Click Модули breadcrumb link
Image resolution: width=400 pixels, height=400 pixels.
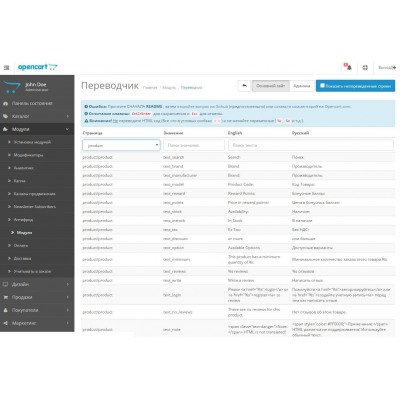coord(169,88)
